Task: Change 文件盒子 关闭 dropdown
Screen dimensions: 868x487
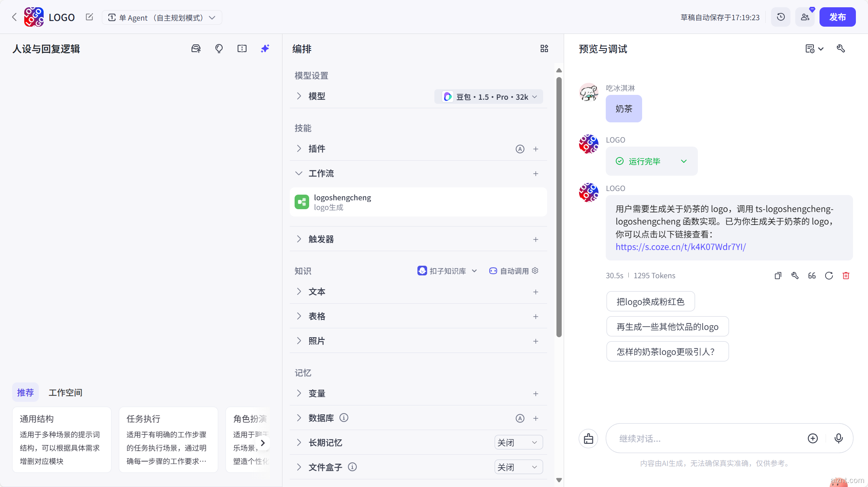Action: click(x=518, y=467)
